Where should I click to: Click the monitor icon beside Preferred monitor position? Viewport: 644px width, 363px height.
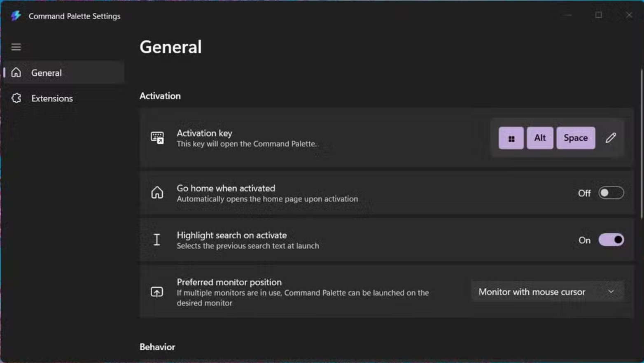click(x=157, y=292)
